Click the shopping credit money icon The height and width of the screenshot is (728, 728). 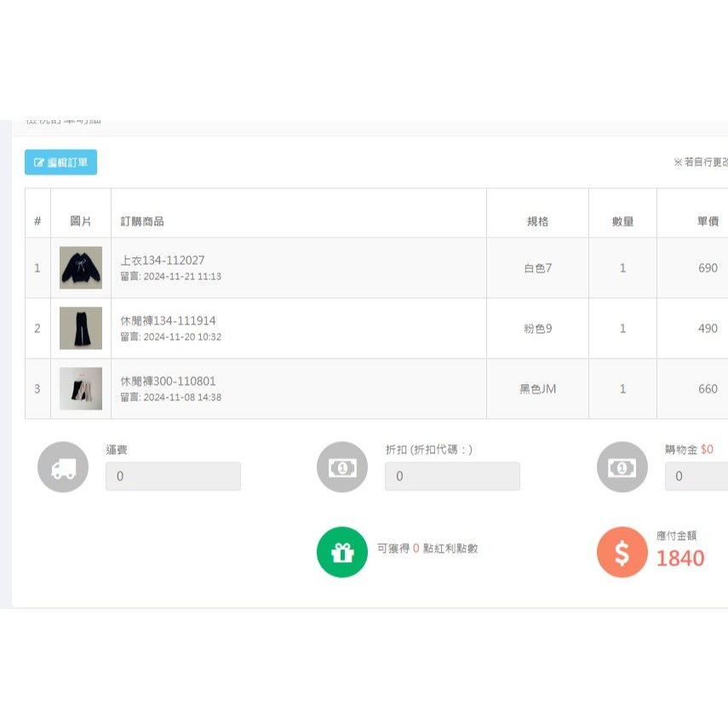coord(622,467)
